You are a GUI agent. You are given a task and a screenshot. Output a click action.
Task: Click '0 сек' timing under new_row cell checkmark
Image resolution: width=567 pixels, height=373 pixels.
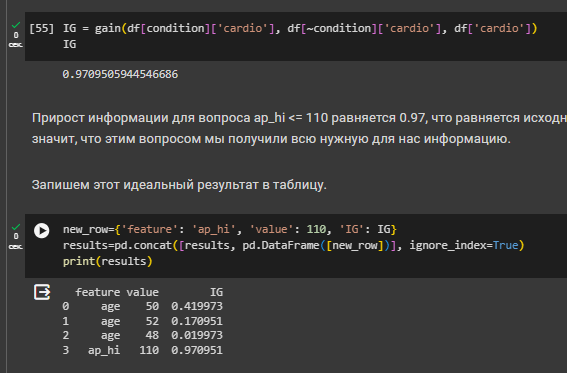click(x=16, y=241)
